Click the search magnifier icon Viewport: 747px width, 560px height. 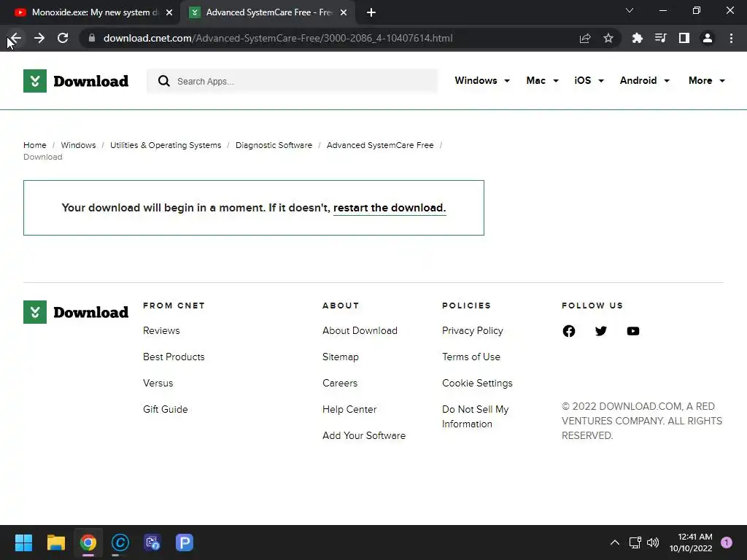click(x=164, y=81)
